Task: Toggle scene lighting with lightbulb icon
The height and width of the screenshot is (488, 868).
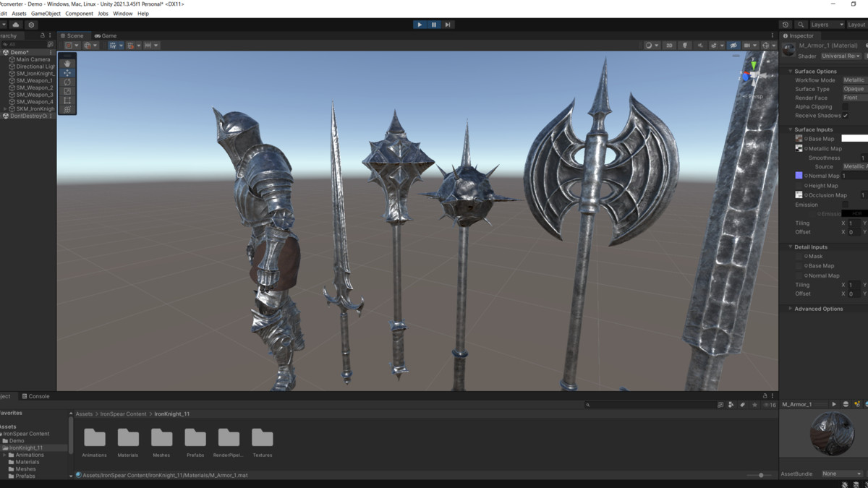Action: click(685, 46)
